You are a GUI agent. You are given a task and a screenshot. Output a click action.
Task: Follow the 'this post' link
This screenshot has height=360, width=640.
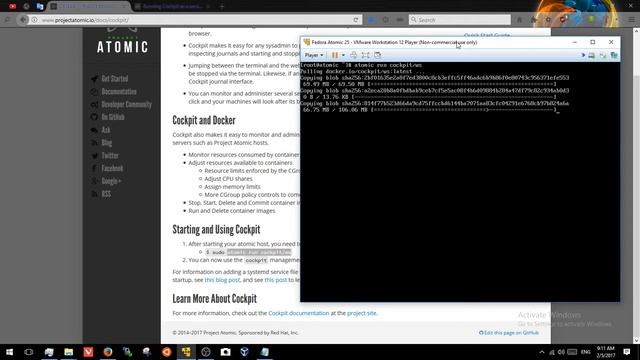point(276,280)
